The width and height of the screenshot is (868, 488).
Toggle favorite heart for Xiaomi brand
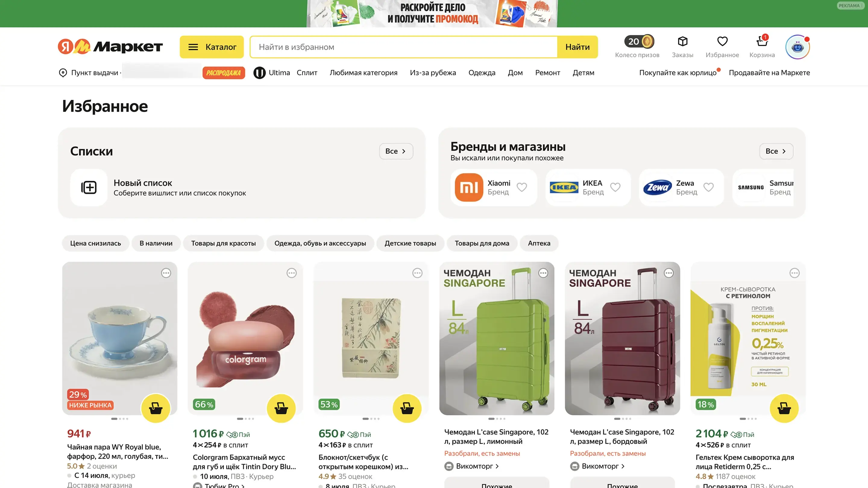click(x=522, y=187)
